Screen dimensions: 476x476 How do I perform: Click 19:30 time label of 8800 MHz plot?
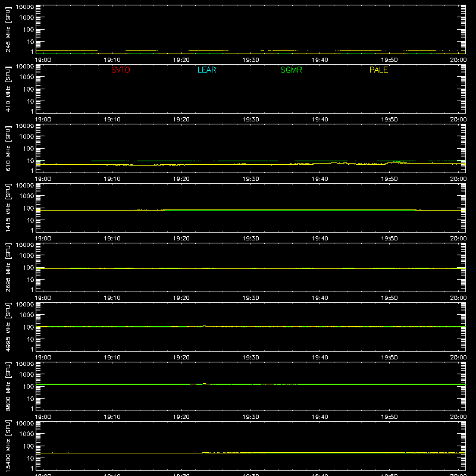[250, 417]
